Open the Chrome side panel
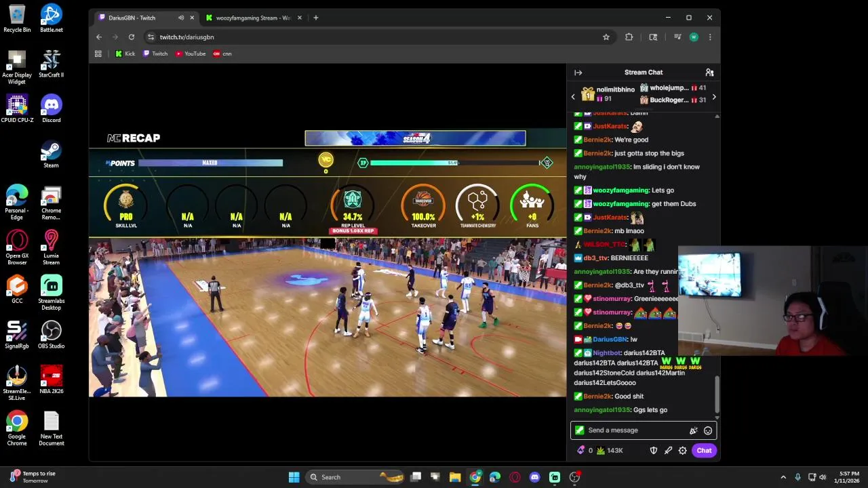This screenshot has height=488, width=868. [x=653, y=37]
